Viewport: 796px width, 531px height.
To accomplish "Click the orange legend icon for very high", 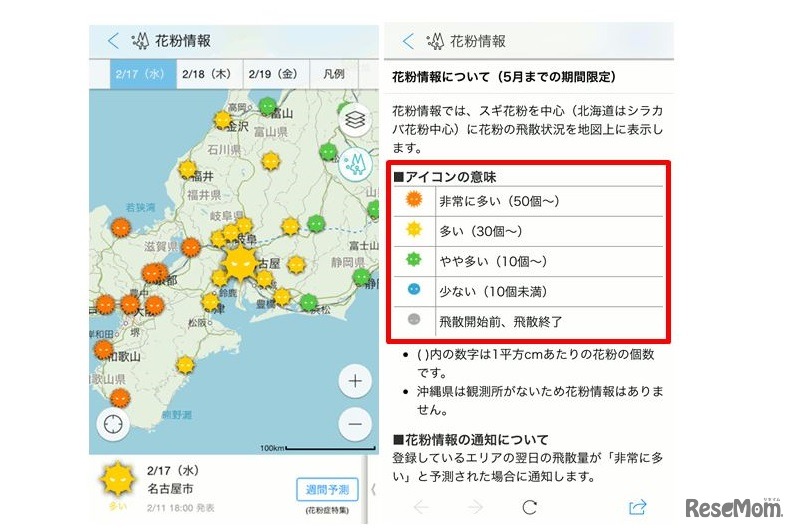I will [x=414, y=199].
